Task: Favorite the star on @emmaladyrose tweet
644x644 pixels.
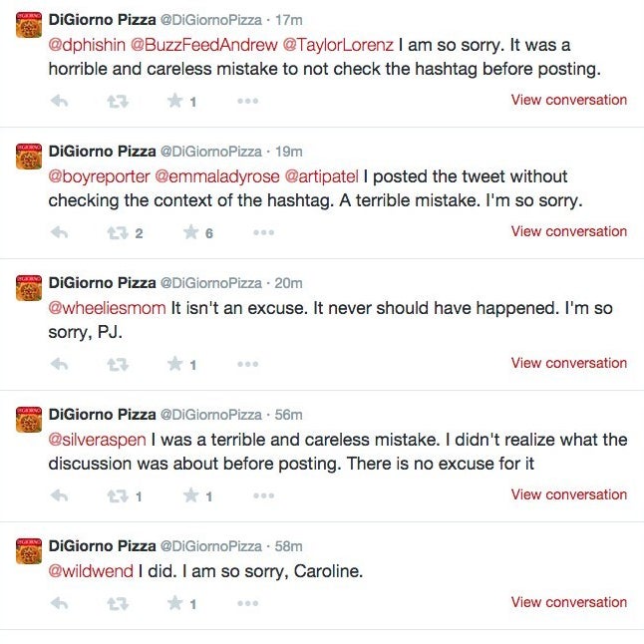Action: [x=191, y=232]
